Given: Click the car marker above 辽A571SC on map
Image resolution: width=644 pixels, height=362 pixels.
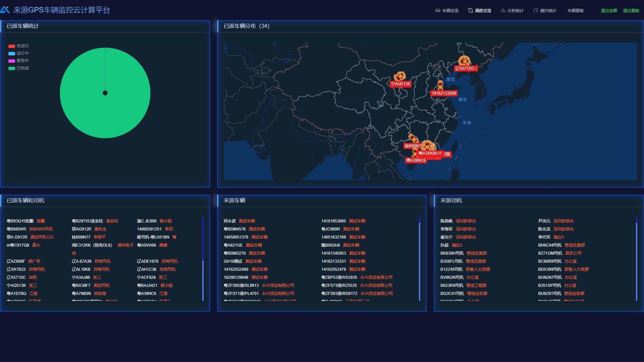Looking at the screenshot, I should point(464,61).
